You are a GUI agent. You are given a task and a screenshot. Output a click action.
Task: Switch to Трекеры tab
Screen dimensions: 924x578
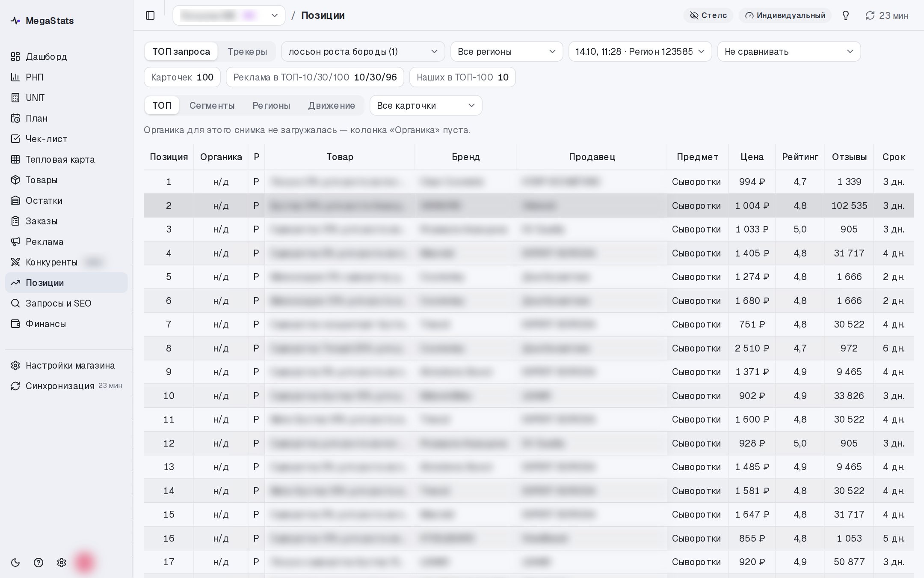coord(247,51)
